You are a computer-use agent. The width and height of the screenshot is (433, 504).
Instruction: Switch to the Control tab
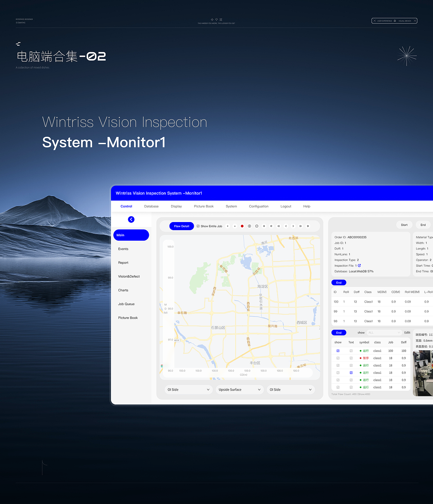126,206
